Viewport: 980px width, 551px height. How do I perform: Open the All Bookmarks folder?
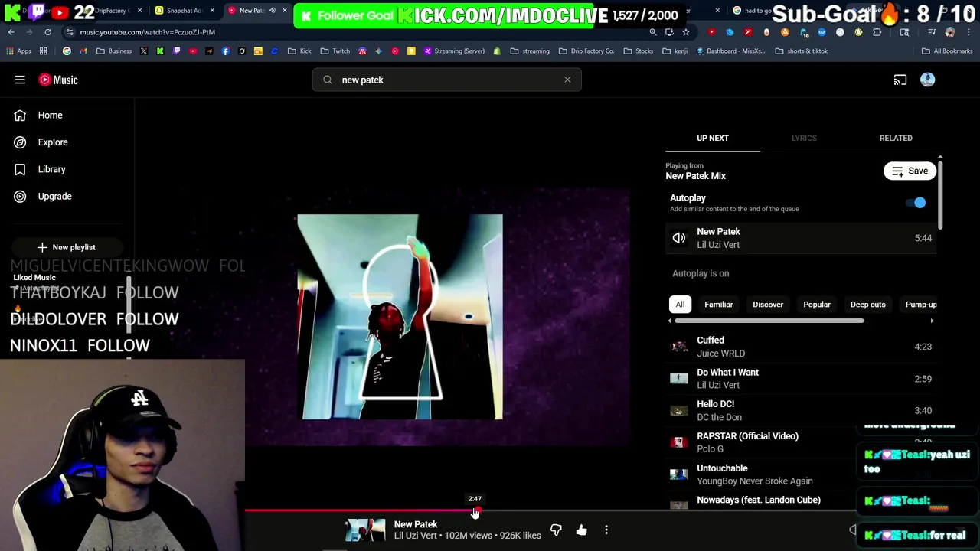[x=947, y=51]
